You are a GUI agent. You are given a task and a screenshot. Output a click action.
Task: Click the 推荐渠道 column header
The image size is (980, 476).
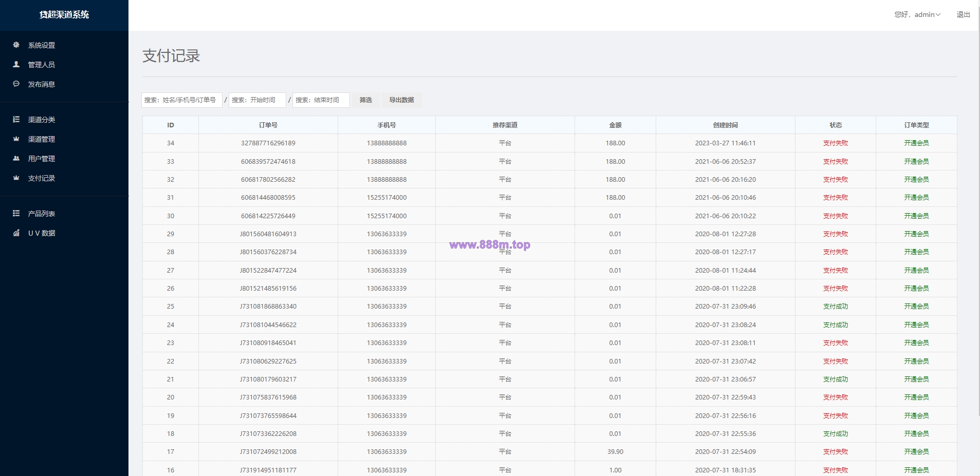click(505, 125)
